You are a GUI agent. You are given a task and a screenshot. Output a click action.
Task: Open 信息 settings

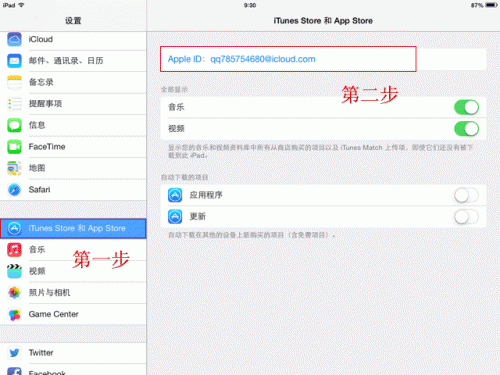[73, 125]
